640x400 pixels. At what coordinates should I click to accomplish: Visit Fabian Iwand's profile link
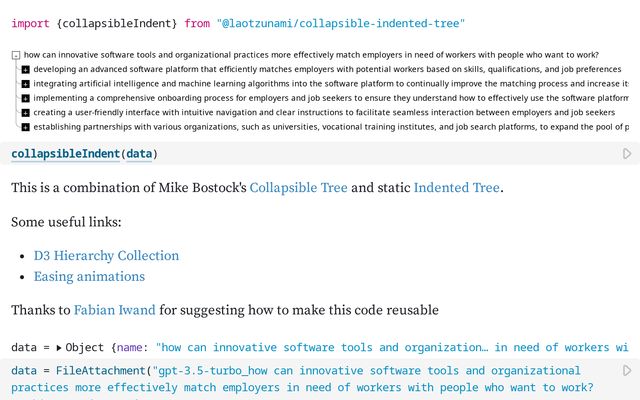pos(114,310)
